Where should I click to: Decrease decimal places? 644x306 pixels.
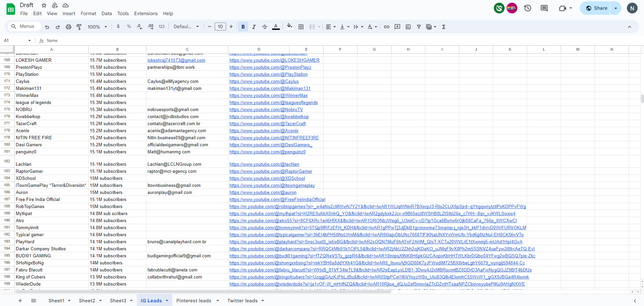140,27
